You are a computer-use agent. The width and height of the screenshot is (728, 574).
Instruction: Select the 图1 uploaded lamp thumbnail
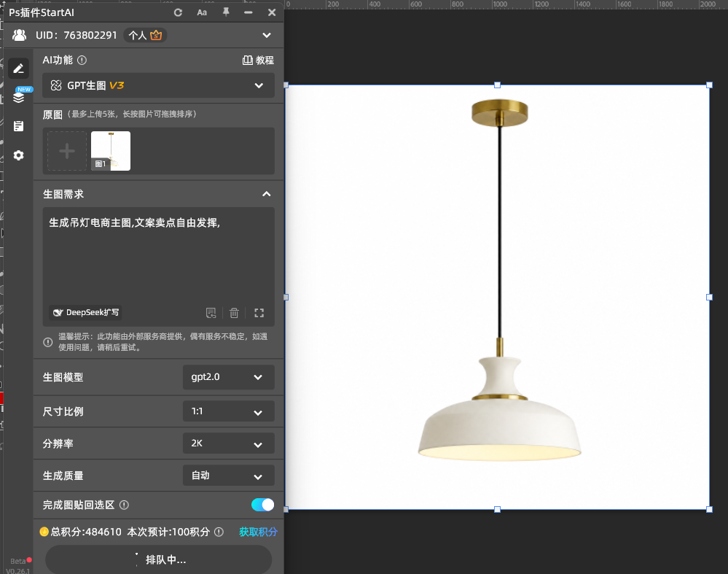(x=111, y=151)
